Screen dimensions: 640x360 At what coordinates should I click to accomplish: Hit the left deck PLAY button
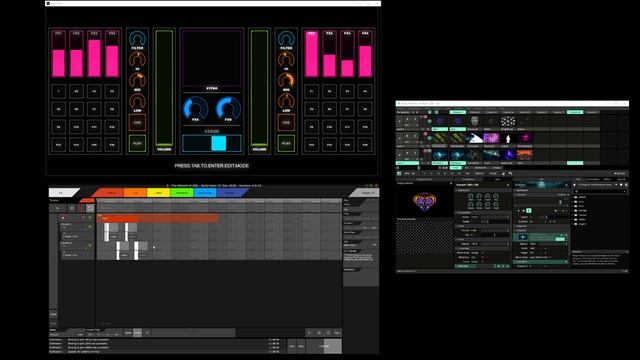click(x=137, y=144)
